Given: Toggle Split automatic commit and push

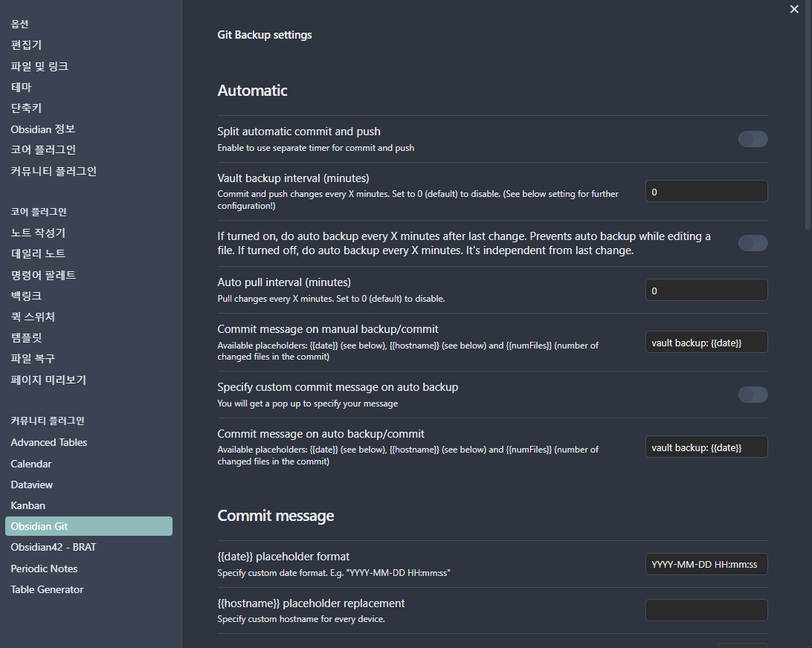Looking at the screenshot, I should (x=753, y=139).
